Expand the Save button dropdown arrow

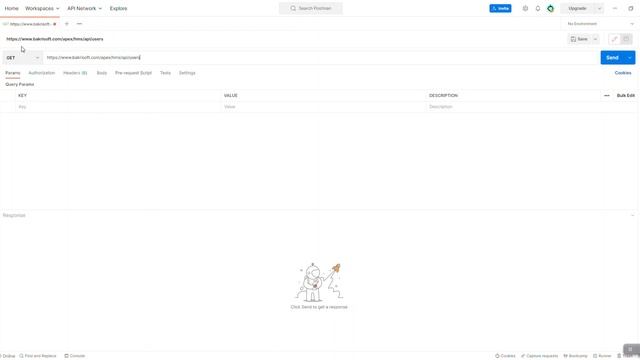click(596, 39)
